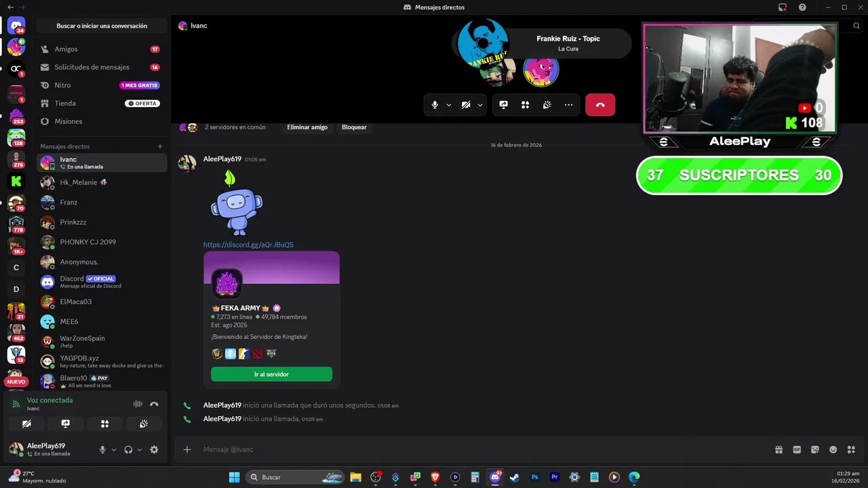Viewport: 868px width, 488px height.
Task: Open the Anonymous. direct message
Action: pos(102,262)
